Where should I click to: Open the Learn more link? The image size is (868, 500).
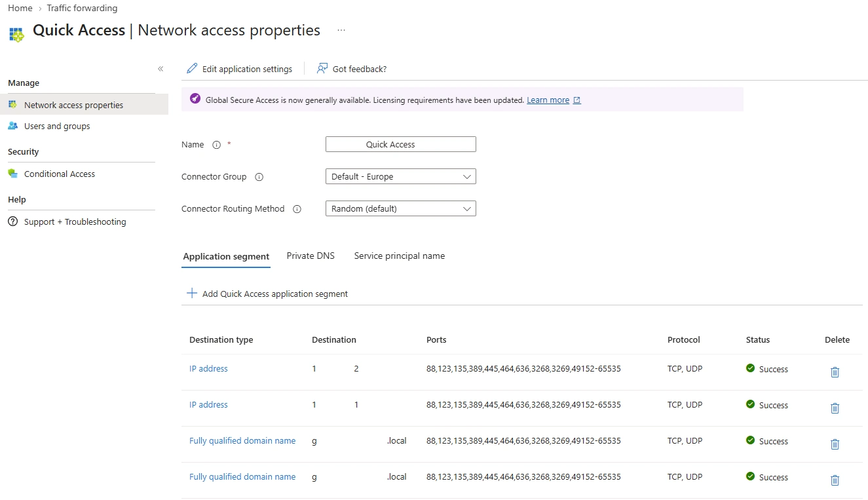point(548,100)
